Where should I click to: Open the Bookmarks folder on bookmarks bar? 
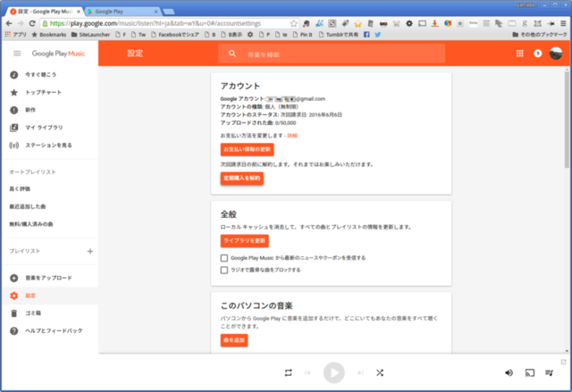49,35
